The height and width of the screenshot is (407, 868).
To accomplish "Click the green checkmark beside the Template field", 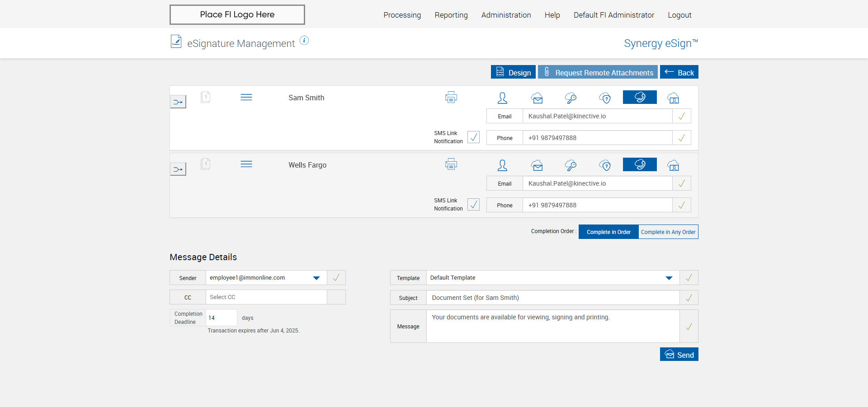I will pyautogui.click(x=689, y=278).
